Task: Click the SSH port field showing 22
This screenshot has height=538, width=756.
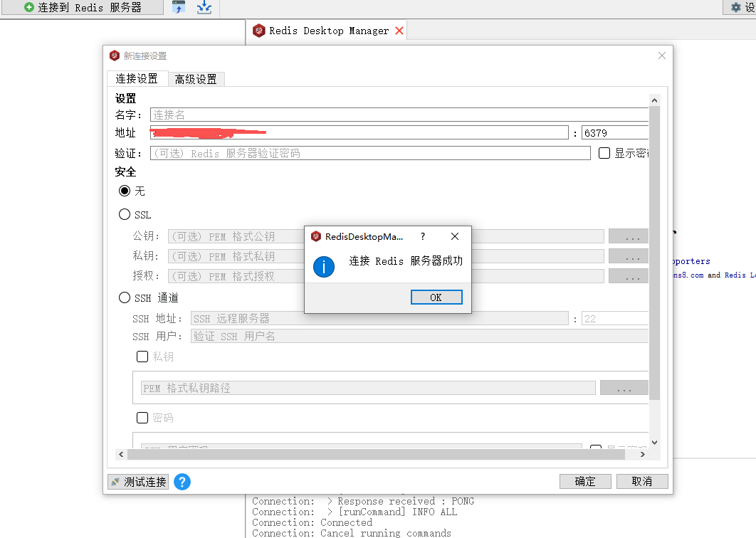Action: [615, 318]
